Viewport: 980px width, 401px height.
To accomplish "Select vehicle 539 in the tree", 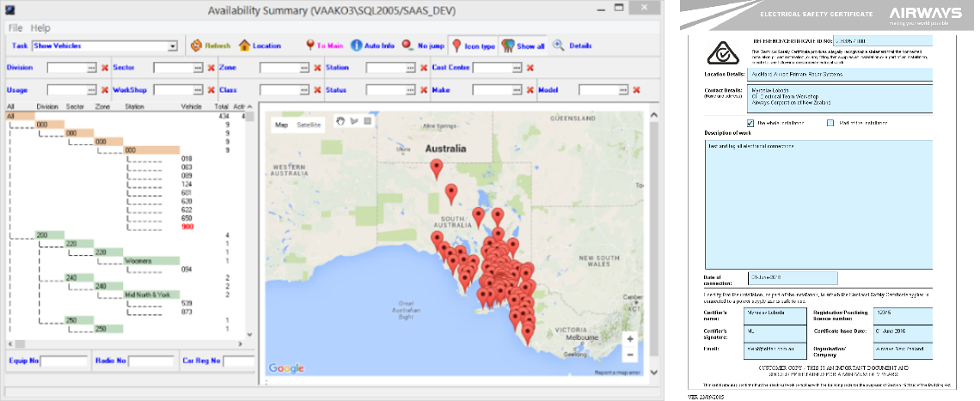I will pos(187,303).
